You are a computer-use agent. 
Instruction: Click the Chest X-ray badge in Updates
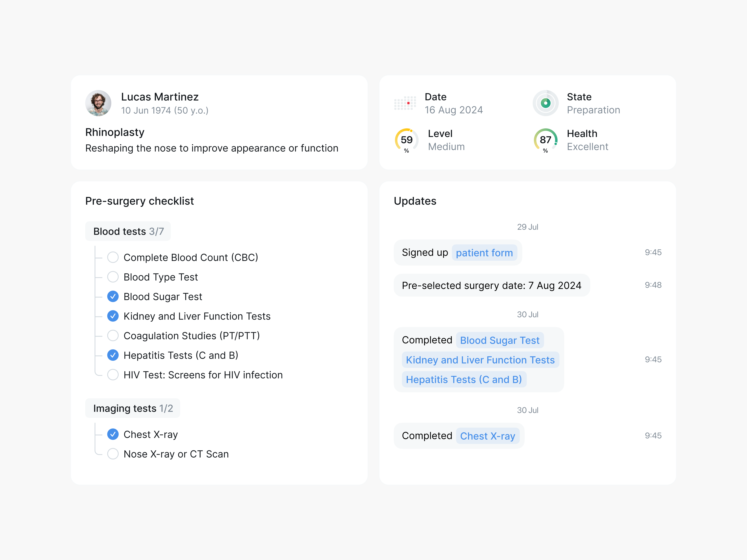(488, 436)
